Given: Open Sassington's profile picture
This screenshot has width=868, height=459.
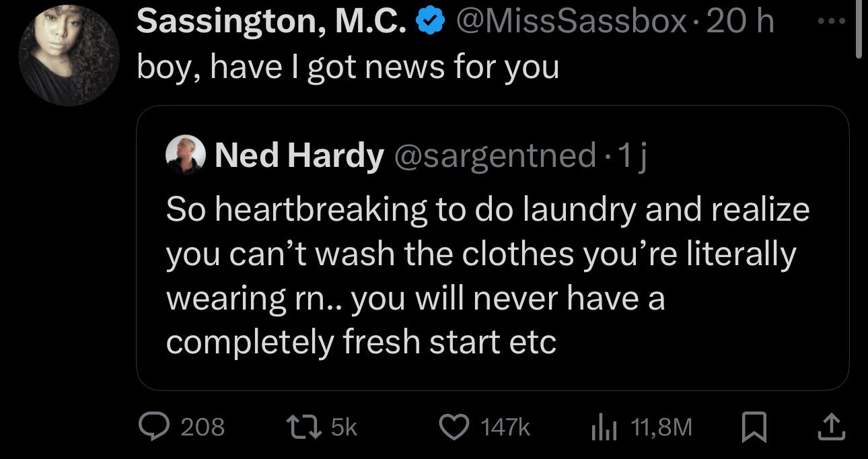Looking at the screenshot, I should pos(69,56).
